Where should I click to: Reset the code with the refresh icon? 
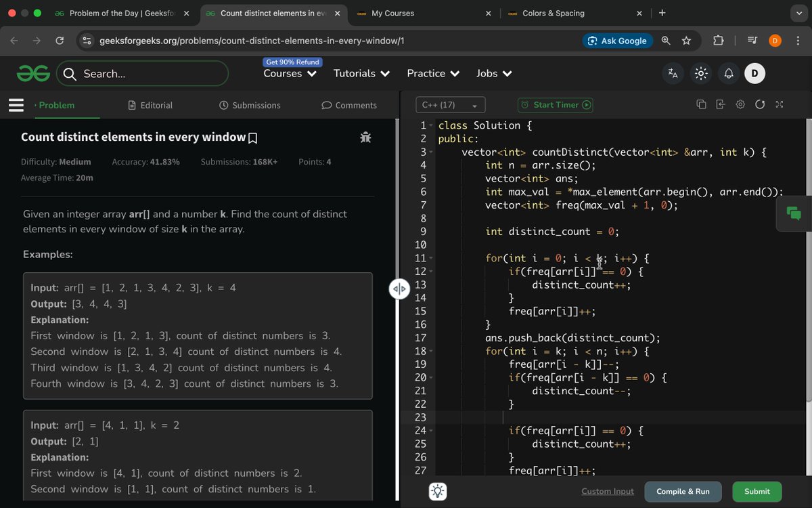[760, 105]
